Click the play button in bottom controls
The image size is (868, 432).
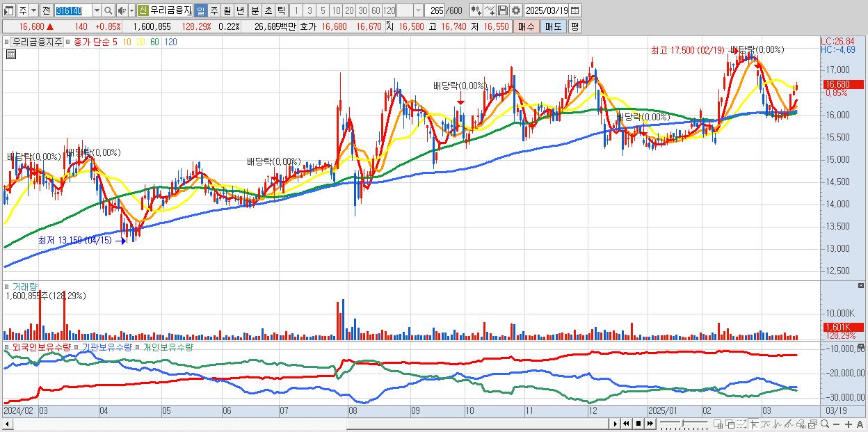[x=615, y=424]
